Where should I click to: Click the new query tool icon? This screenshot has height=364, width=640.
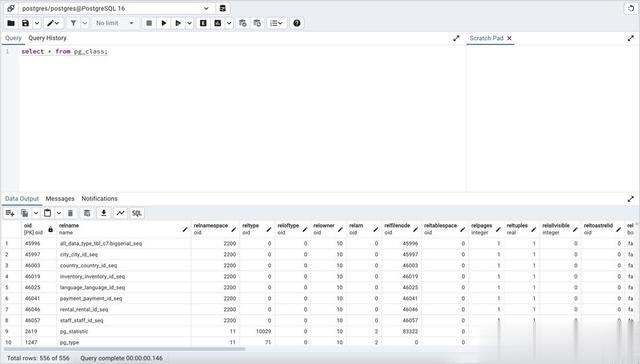[x=222, y=8]
